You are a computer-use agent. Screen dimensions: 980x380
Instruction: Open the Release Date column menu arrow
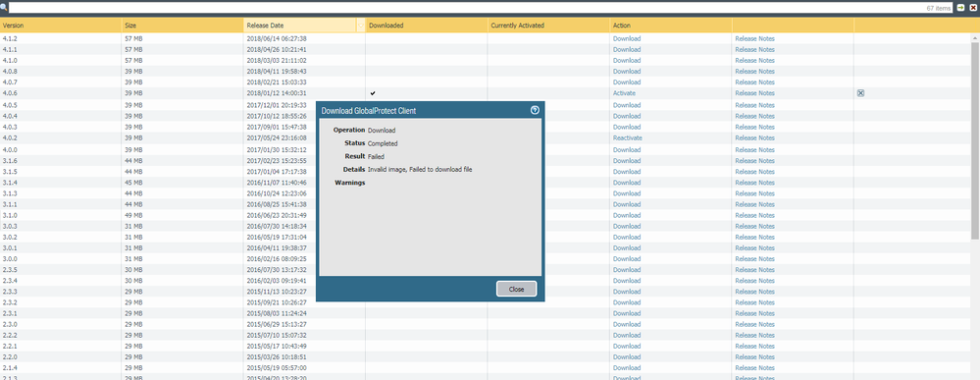(x=361, y=26)
